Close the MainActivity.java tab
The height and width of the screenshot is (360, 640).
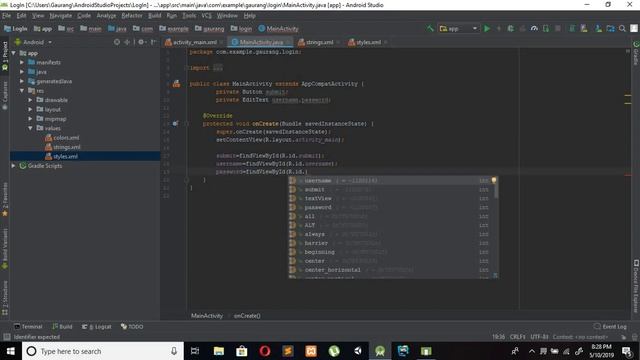pos(287,42)
